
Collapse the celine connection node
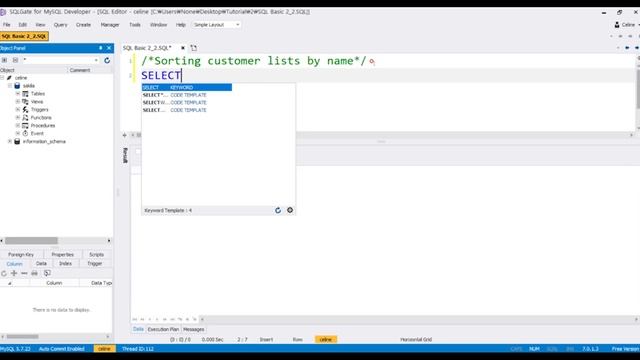(x=2, y=78)
